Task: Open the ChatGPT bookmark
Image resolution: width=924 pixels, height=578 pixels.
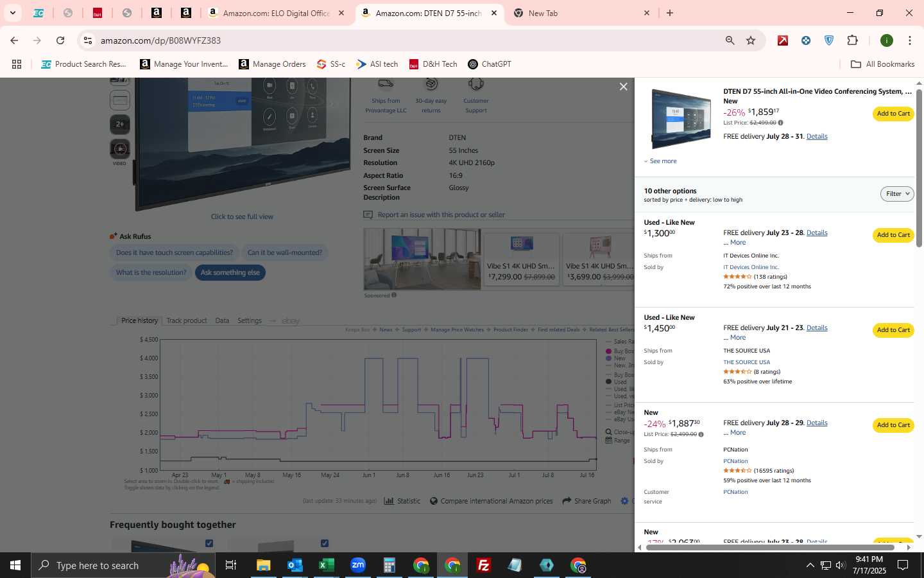Action: (x=490, y=64)
